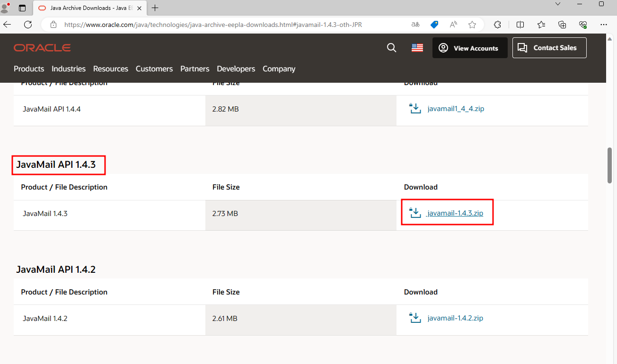Toggle split screen view icon

[x=520, y=25]
